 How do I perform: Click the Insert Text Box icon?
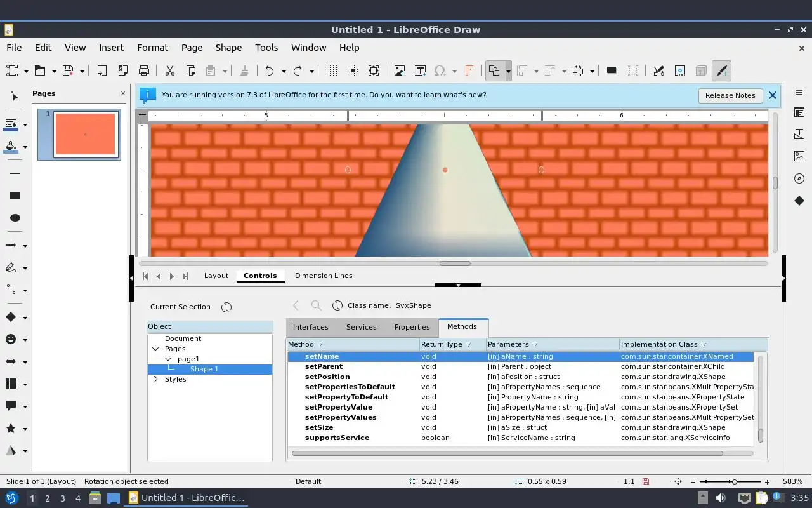coord(420,70)
